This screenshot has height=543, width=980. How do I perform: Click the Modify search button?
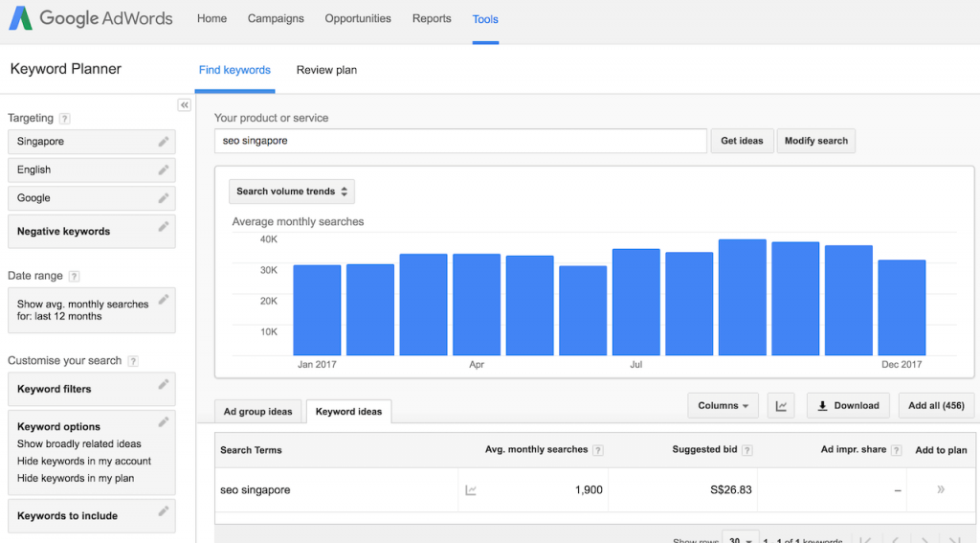[x=816, y=141]
